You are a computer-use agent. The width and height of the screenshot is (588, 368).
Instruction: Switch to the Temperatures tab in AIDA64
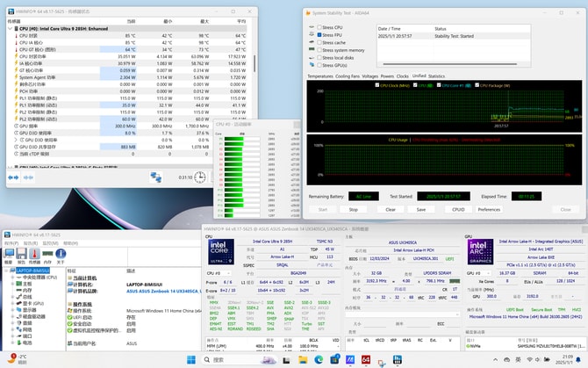click(x=320, y=76)
